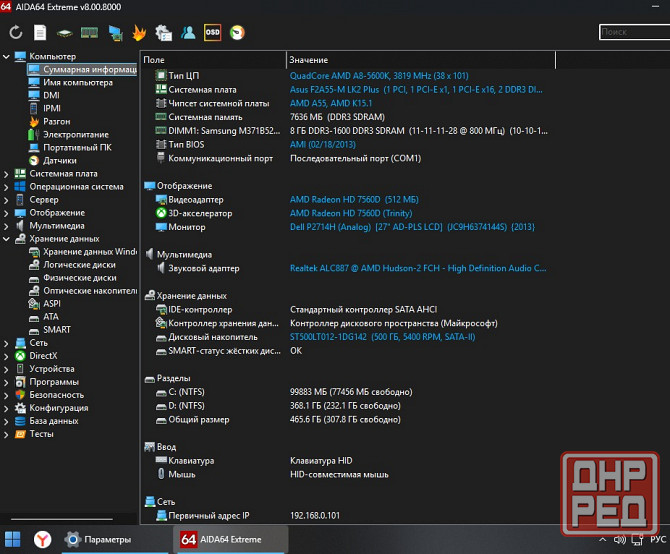Image resolution: width=670 pixels, height=554 pixels.
Task: Click the OSD panel toolbar icon
Action: tap(212, 33)
